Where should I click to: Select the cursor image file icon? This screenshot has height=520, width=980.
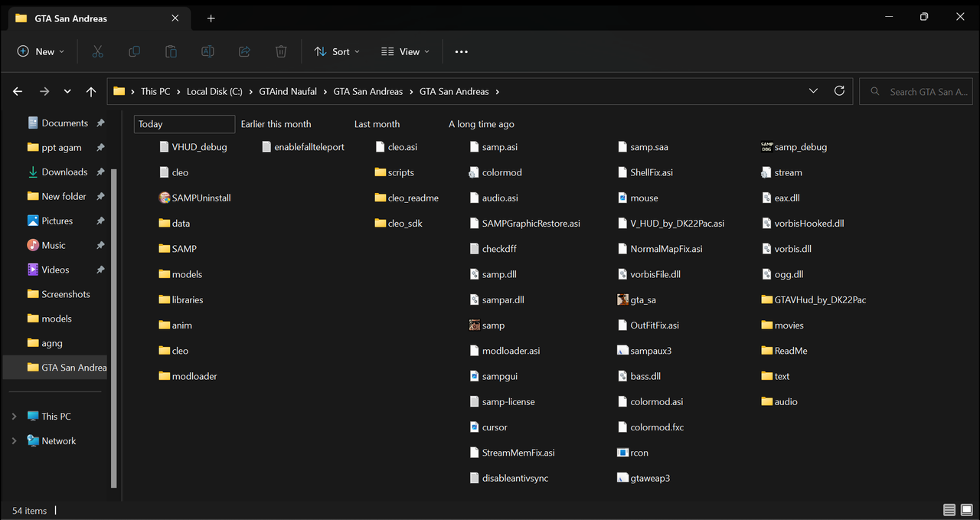click(x=475, y=427)
